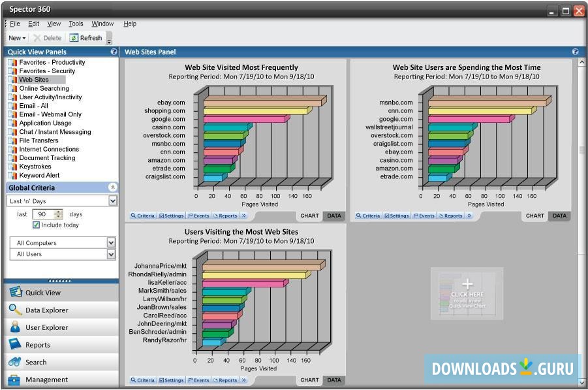Click the Reports book icon

tap(15, 344)
